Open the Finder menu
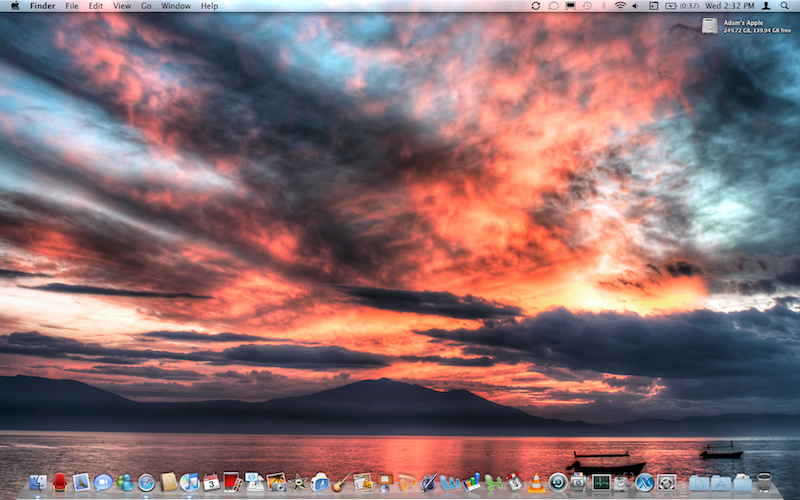This screenshot has height=500, width=800. click(x=42, y=6)
